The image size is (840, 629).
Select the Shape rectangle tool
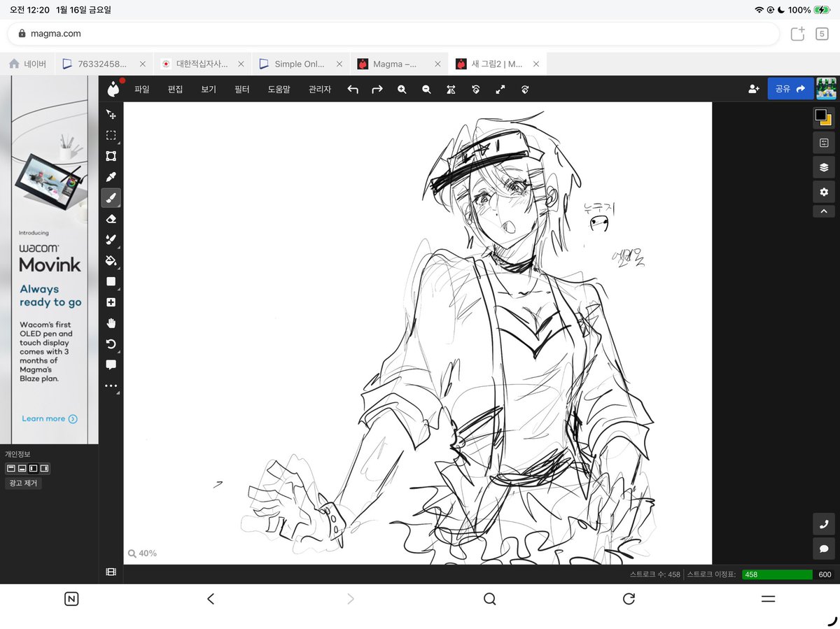coord(111,281)
